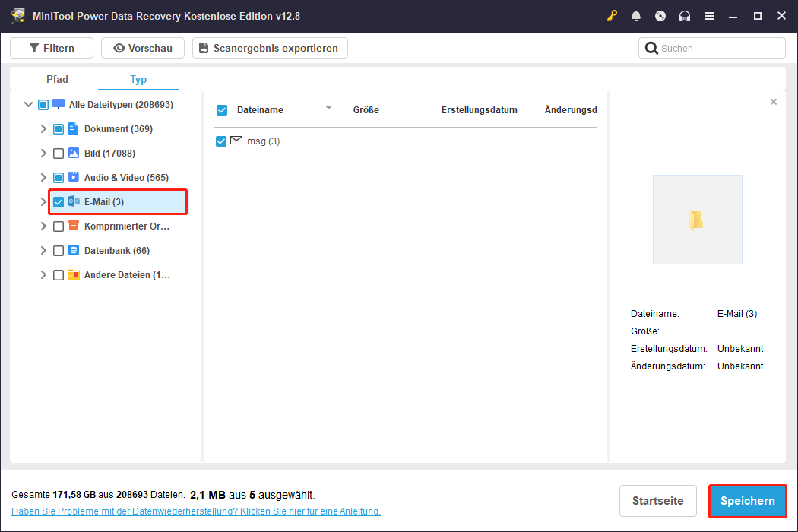Click the monitor icon for Alle Dateitypen
The width and height of the screenshot is (798, 532).
tap(59, 104)
